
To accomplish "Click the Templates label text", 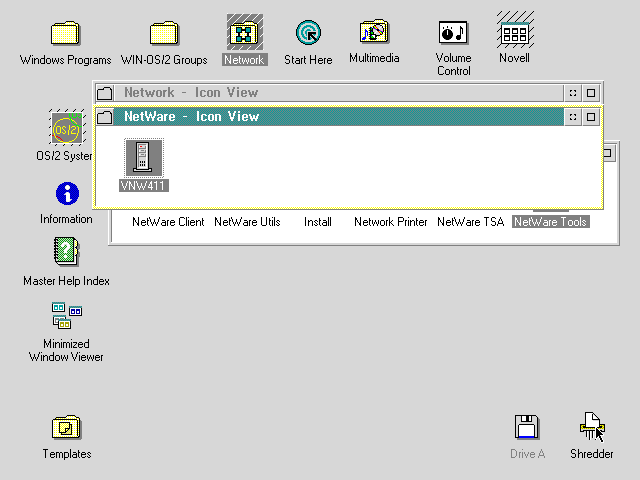I will [67, 454].
